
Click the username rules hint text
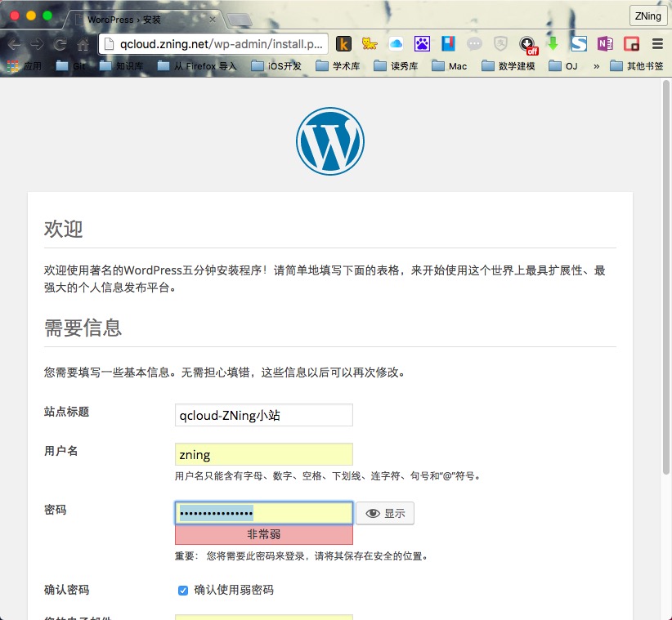[329, 475]
